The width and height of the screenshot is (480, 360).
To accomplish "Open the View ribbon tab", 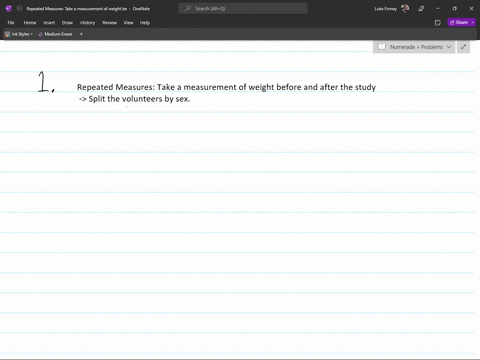I will tap(128, 23).
